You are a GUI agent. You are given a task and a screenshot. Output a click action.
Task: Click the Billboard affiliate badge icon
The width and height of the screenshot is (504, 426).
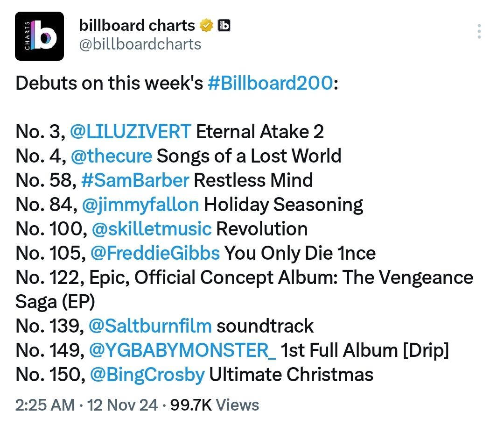click(x=224, y=25)
